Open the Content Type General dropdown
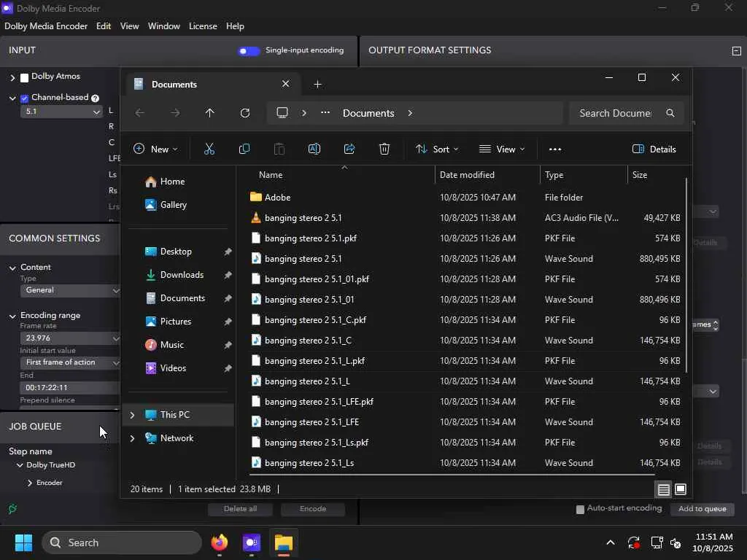The image size is (747, 560). coord(69,290)
